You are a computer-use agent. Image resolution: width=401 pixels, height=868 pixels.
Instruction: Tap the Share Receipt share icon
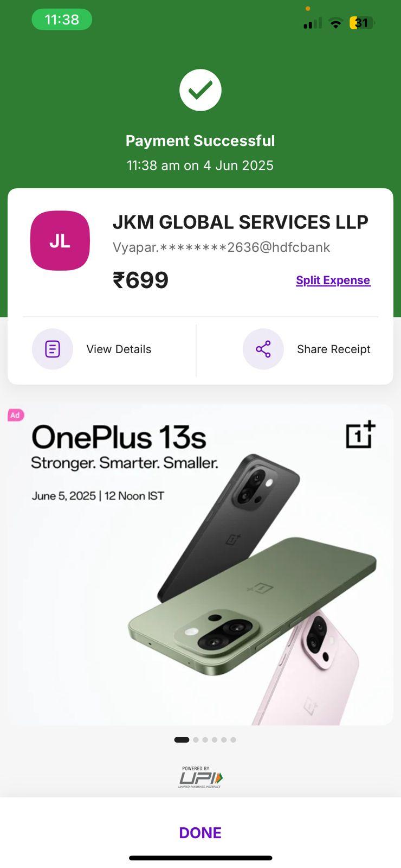tap(263, 349)
